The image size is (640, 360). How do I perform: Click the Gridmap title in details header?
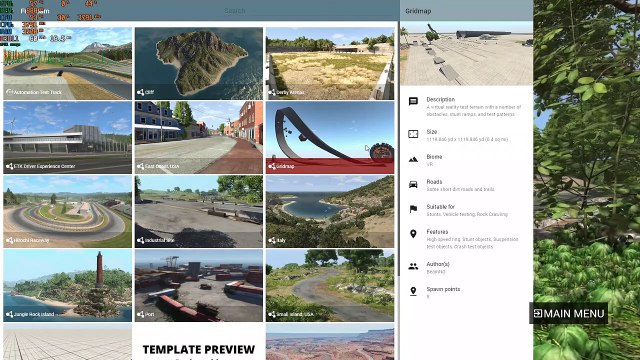click(418, 11)
